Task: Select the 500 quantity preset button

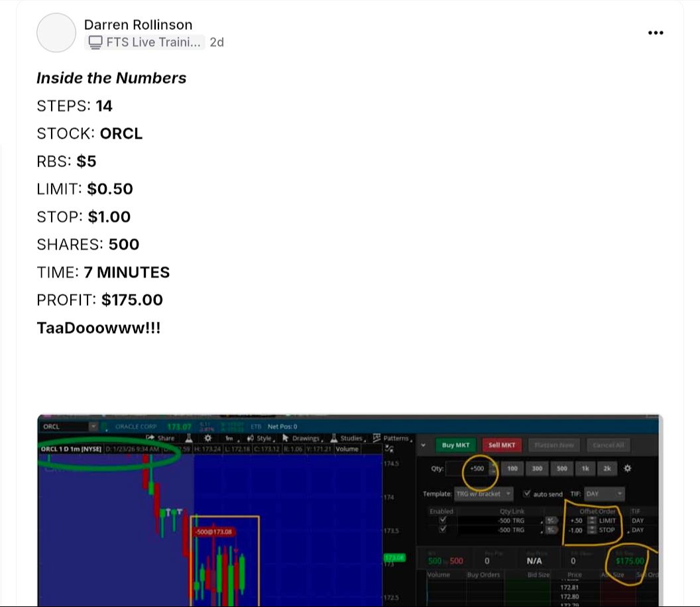Action: coord(561,468)
